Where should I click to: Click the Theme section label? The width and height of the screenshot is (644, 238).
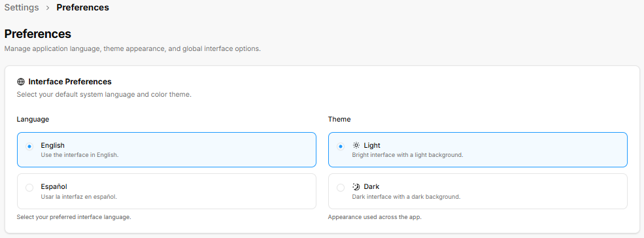tap(339, 119)
